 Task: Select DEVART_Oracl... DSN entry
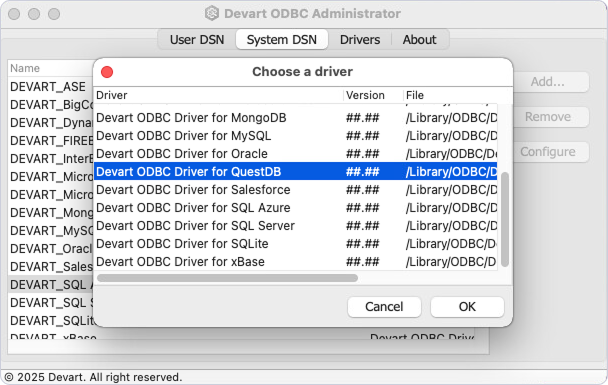tap(51, 249)
